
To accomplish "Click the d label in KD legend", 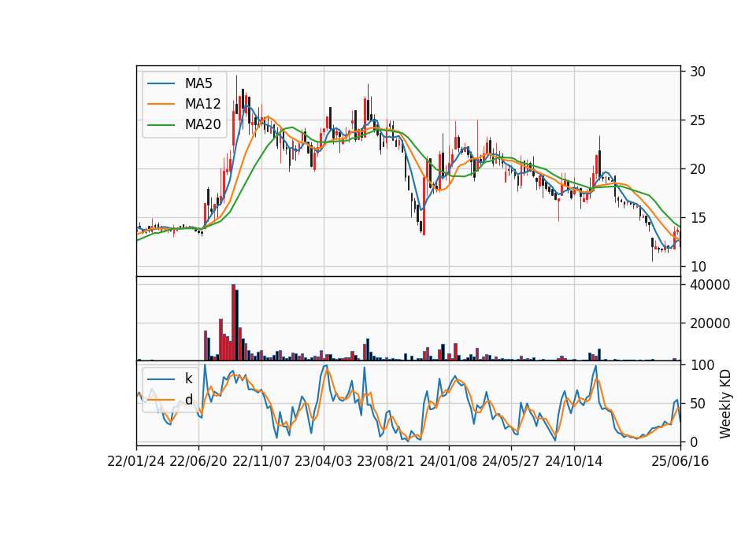I will point(188,399).
